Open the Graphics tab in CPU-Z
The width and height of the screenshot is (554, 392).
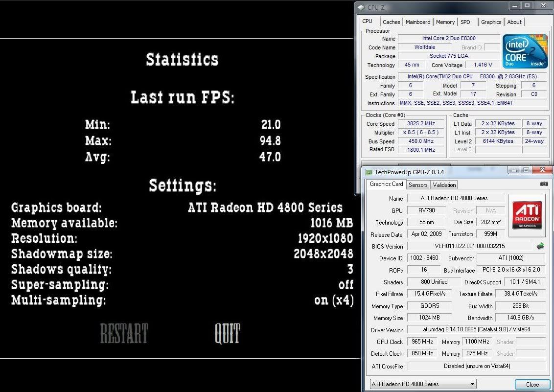click(491, 22)
